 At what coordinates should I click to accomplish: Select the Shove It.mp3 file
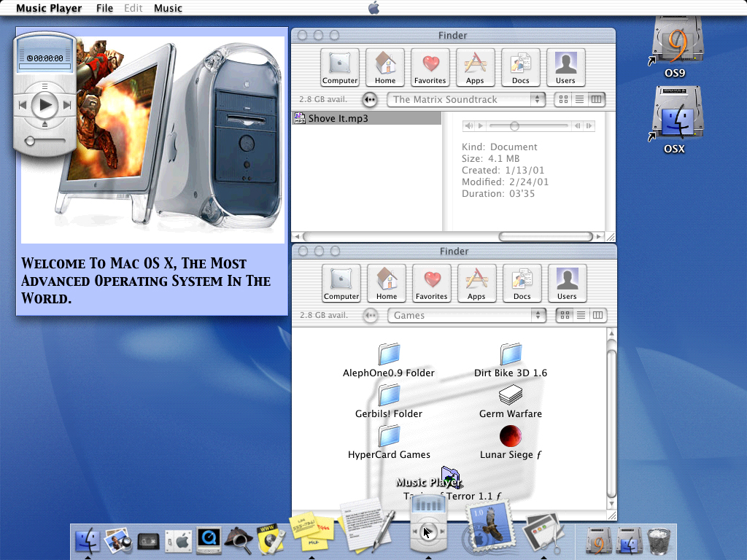367,118
